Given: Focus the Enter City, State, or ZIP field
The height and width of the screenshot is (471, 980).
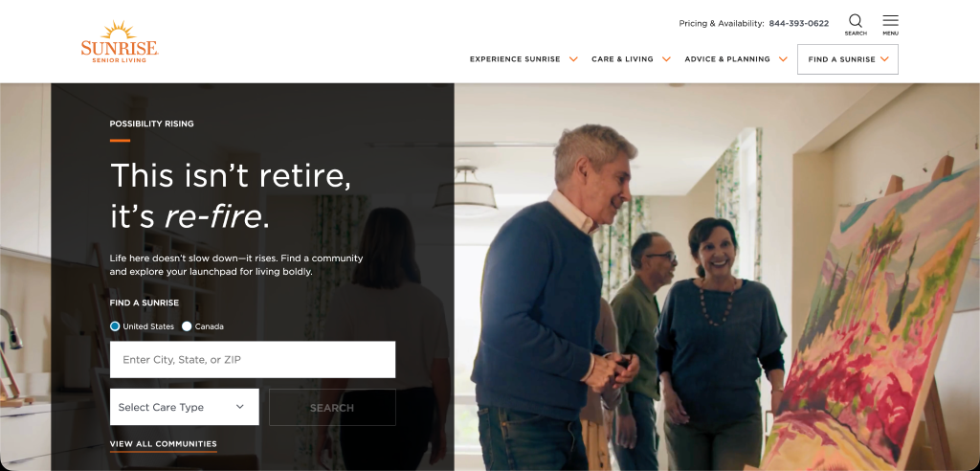Looking at the screenshot, I should [253, 360].
